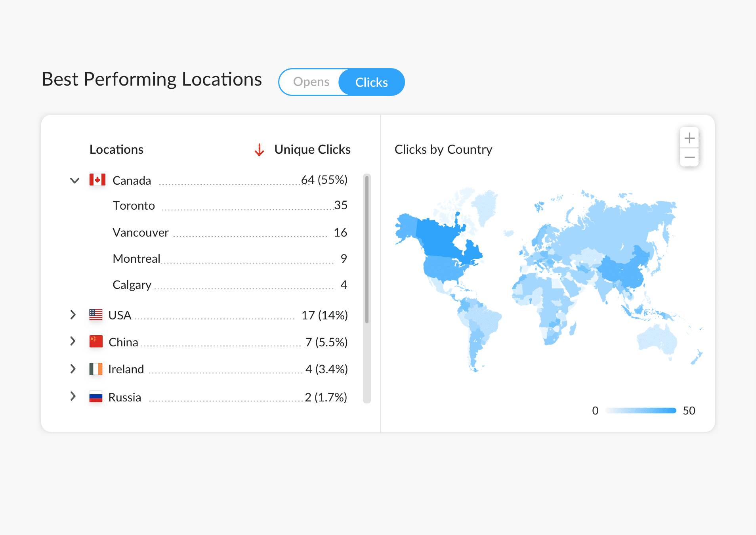Click the Russia flag icon
This screenshot has width=756, height=535.
pos(96,397)
